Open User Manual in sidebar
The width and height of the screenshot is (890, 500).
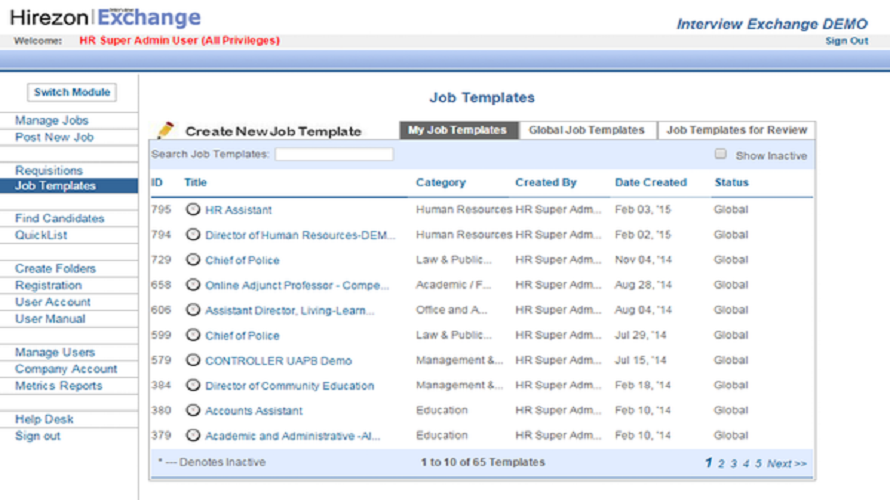click(x=50, y=319)
